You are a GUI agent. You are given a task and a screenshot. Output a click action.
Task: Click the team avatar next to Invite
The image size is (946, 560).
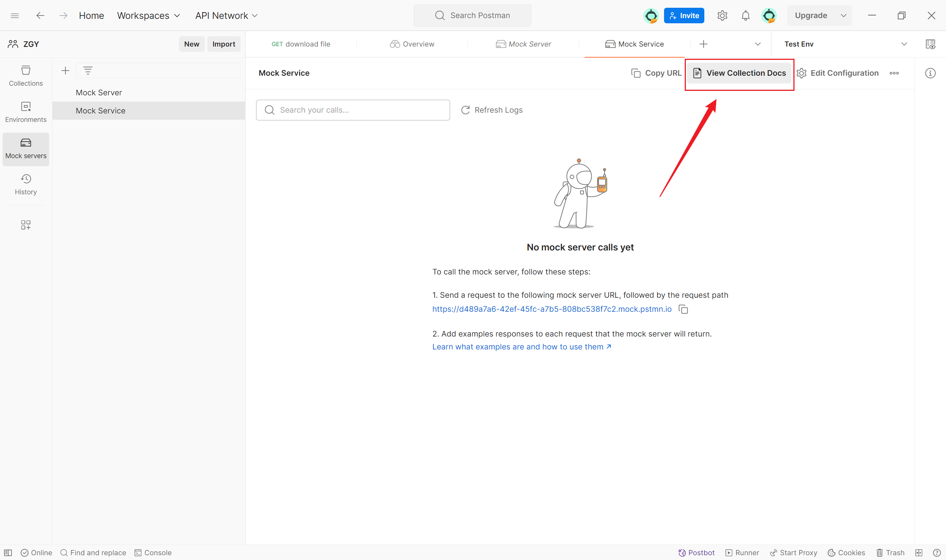[x=651, y=16]
